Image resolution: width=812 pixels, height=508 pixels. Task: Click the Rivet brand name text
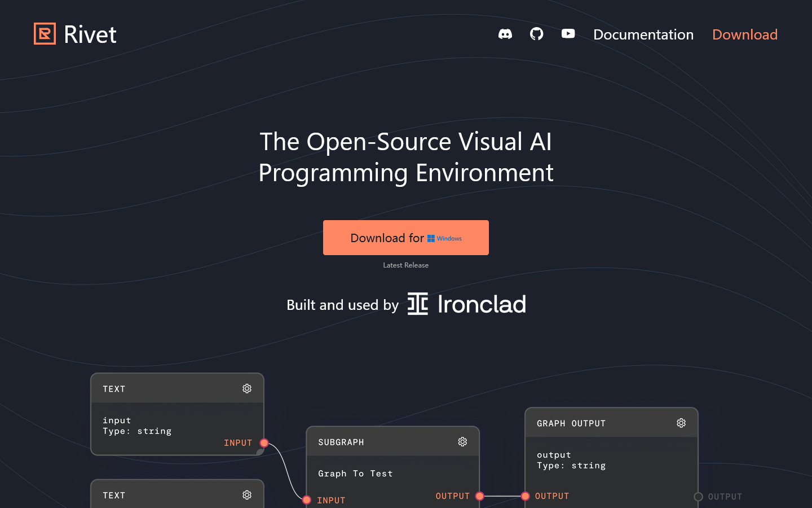point(90,34)
